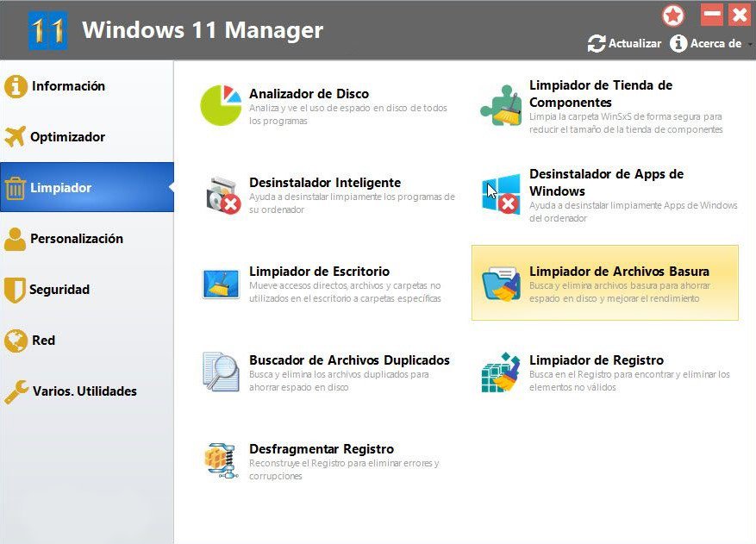The image size is (756, 544).
Task: Switch to the Red section
Action: [87, 341]
